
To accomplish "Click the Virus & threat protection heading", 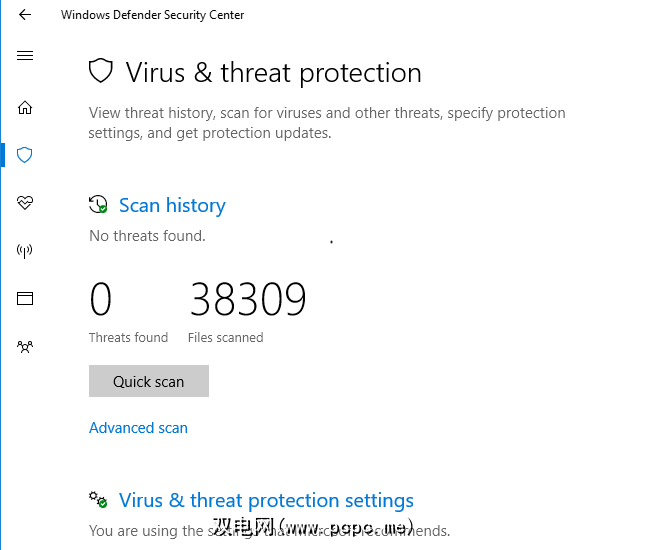I will [x=273, y=73].
